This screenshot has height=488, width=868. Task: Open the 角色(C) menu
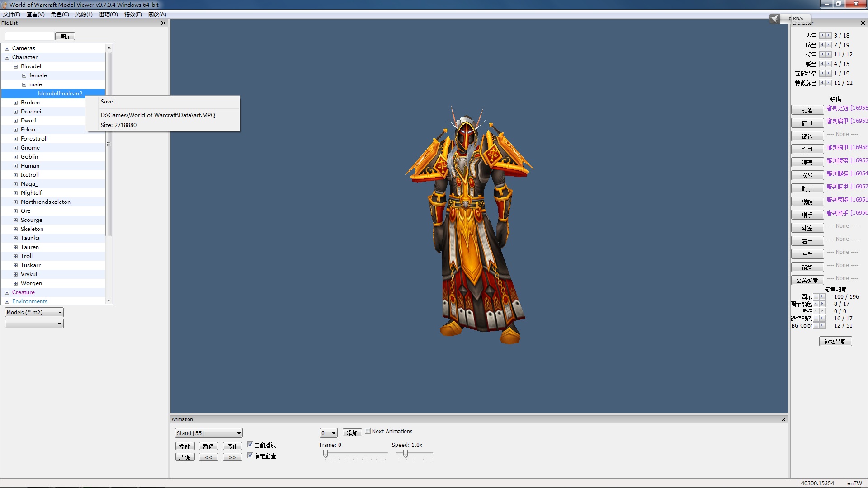[x=60, y=14]
